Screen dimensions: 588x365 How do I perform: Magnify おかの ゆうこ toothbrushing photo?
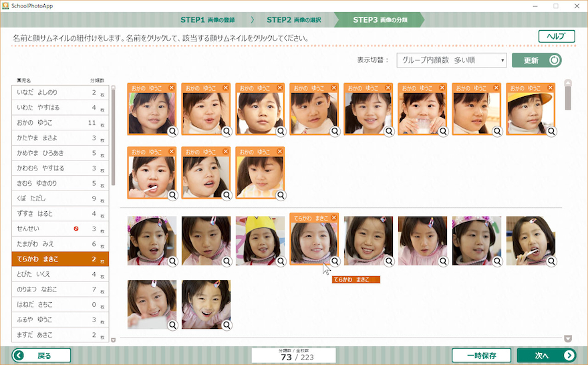[172, 195]
